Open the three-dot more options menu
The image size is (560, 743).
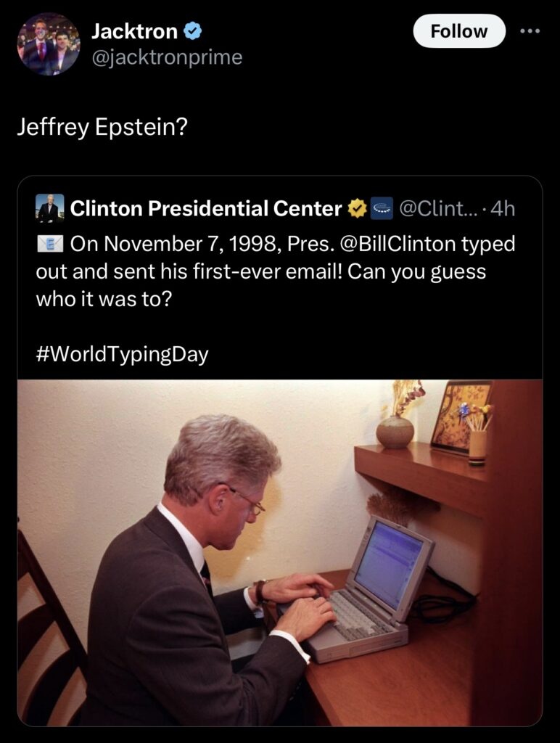click(x=533, y=31)
